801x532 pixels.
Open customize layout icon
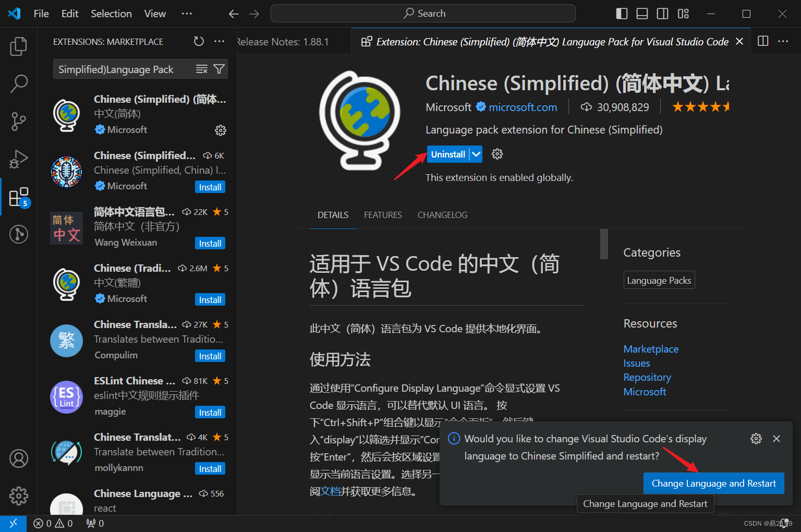(683, 14)
